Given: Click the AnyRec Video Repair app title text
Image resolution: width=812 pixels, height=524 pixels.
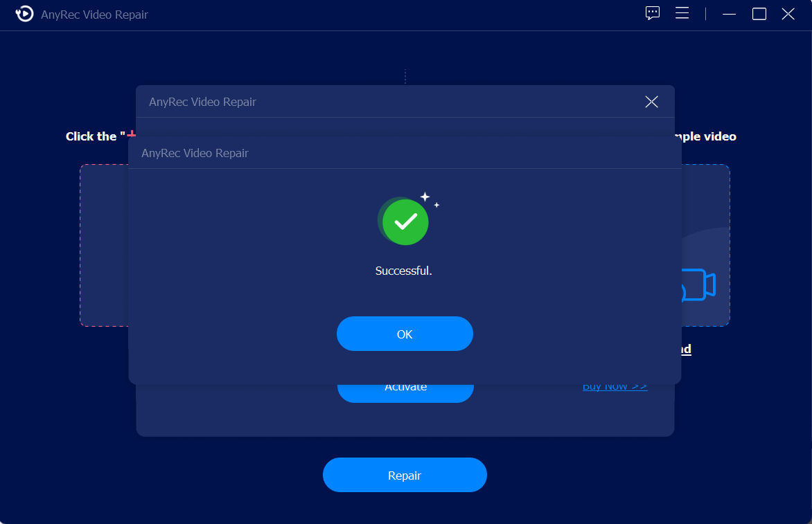Looking at the screenshot, I should tap(94, 15).
